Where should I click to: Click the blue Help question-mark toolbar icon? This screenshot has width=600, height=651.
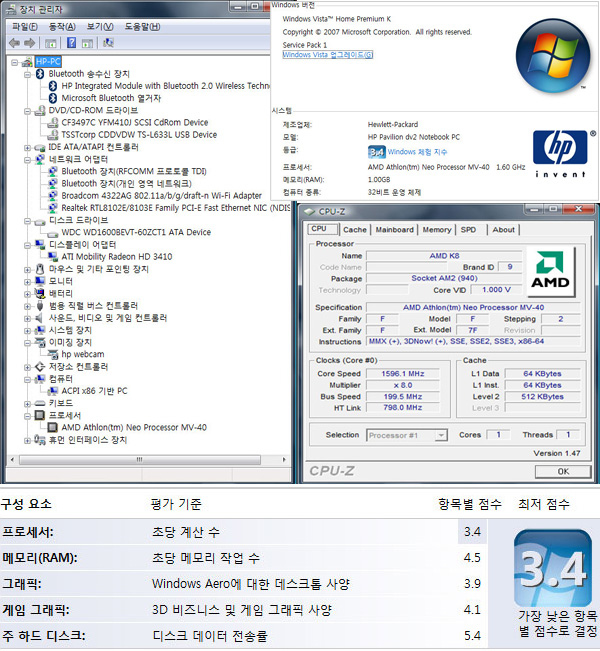click(x=71, y=43)
